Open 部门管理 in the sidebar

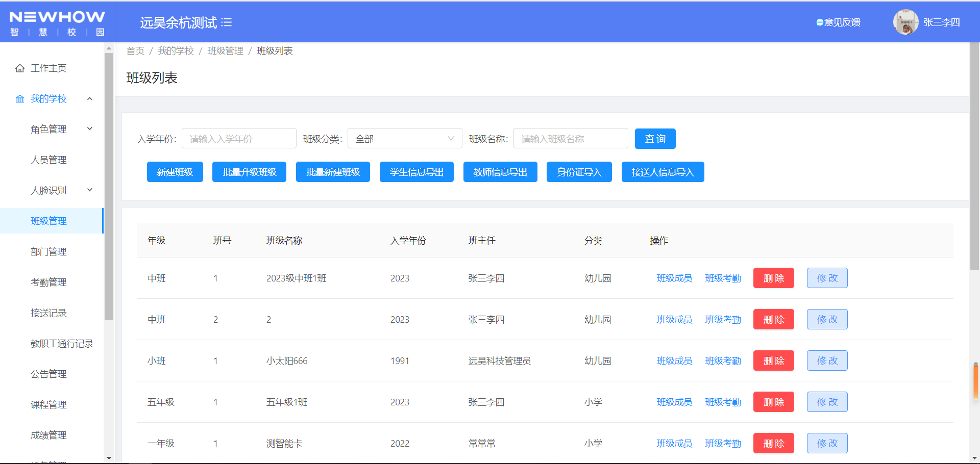point(48,252)
